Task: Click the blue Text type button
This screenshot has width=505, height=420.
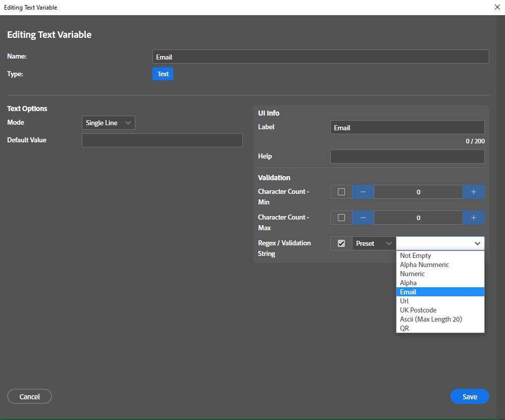Action: [163, 74]
